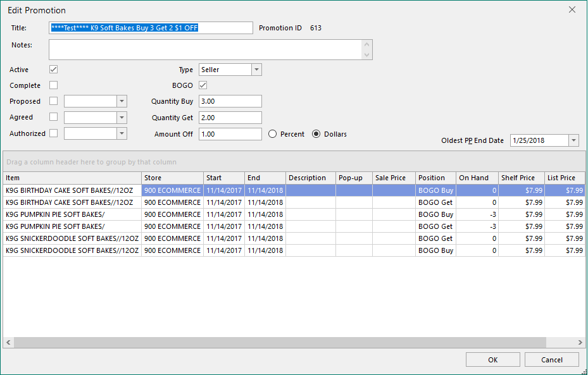Select K9G SNICKERDOODLE row with BOGO Get
Viewport: 588px width, 375px height.
coord(294,238)
